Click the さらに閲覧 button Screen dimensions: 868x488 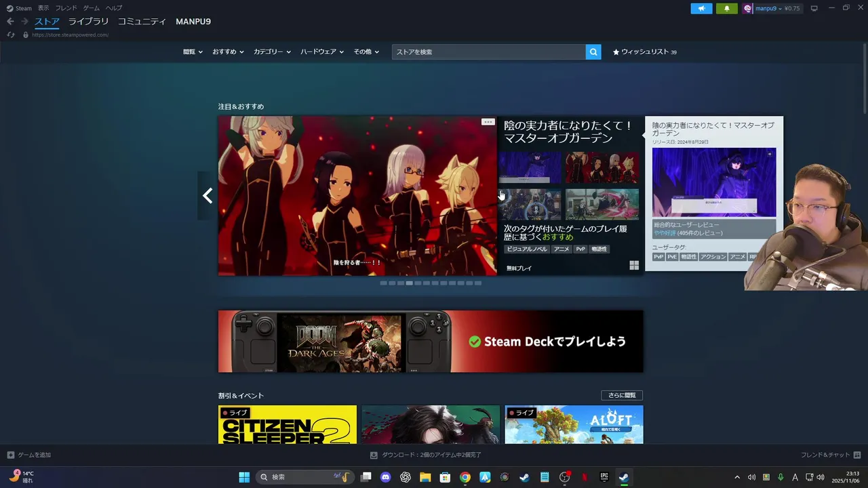(622, 395)
